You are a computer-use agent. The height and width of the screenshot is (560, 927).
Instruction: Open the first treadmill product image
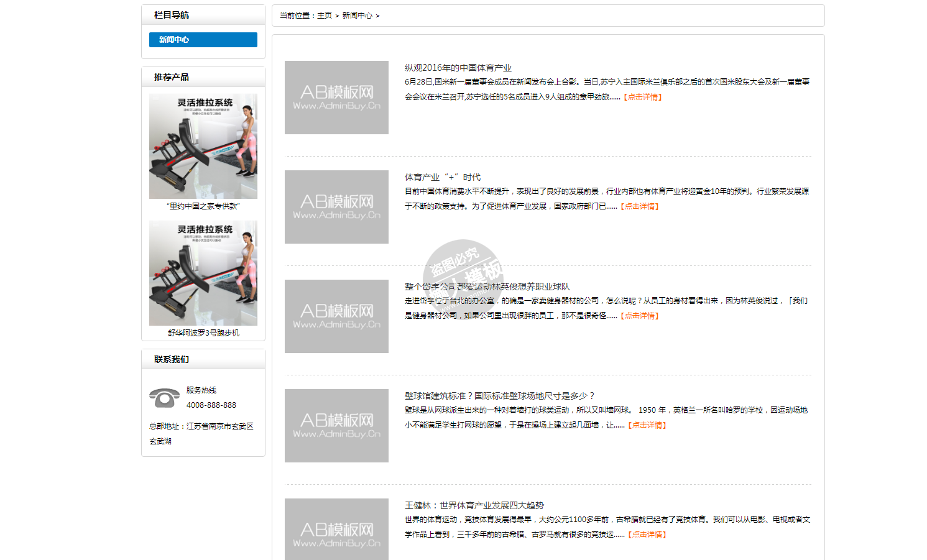coord(203,146)
